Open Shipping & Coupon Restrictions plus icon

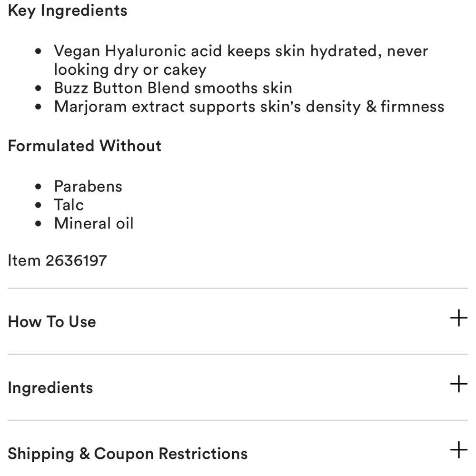click(458, 450)
